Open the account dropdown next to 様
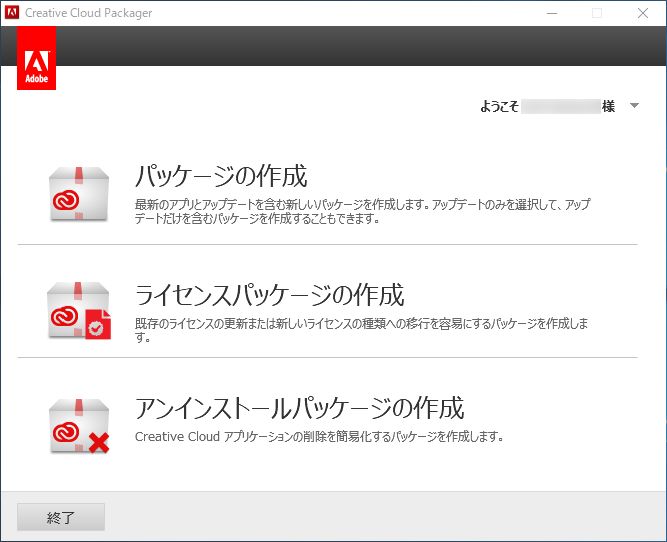This screenshot has height=542, width=667. [x=634, y=106]
